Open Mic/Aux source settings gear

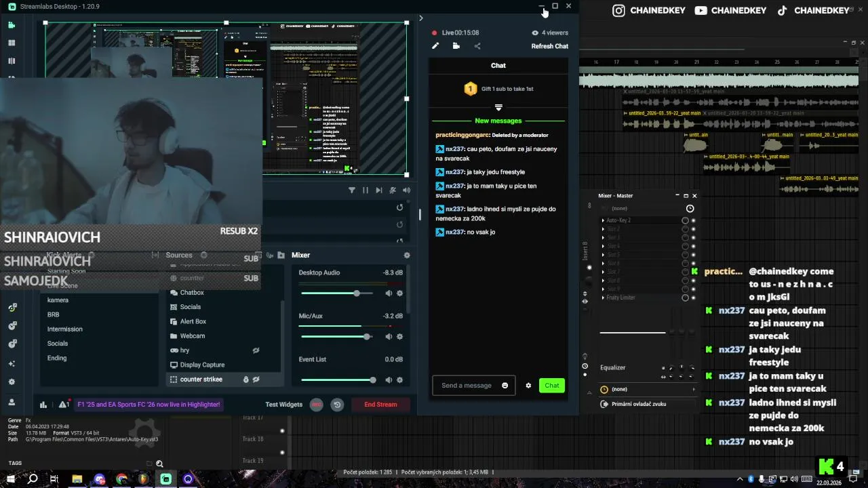[x=399, y=337]
